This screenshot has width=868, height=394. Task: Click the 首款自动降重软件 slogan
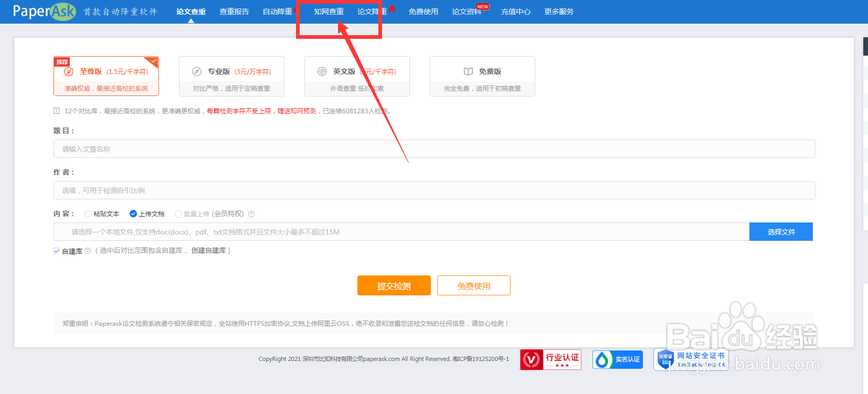point(120,12)
